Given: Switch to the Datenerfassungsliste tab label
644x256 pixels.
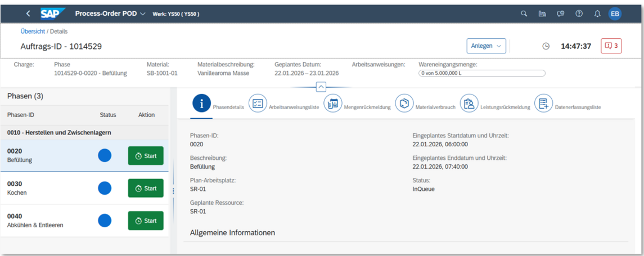Looking at the screenshot, I should (578, 107).
